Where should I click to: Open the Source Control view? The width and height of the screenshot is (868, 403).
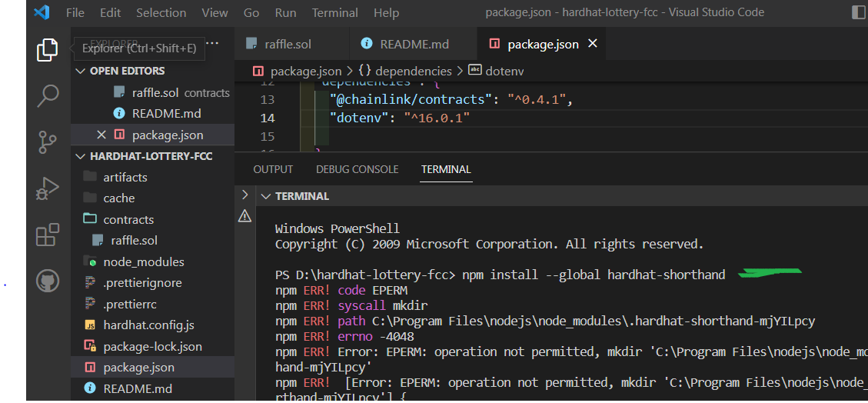point(48,142)
